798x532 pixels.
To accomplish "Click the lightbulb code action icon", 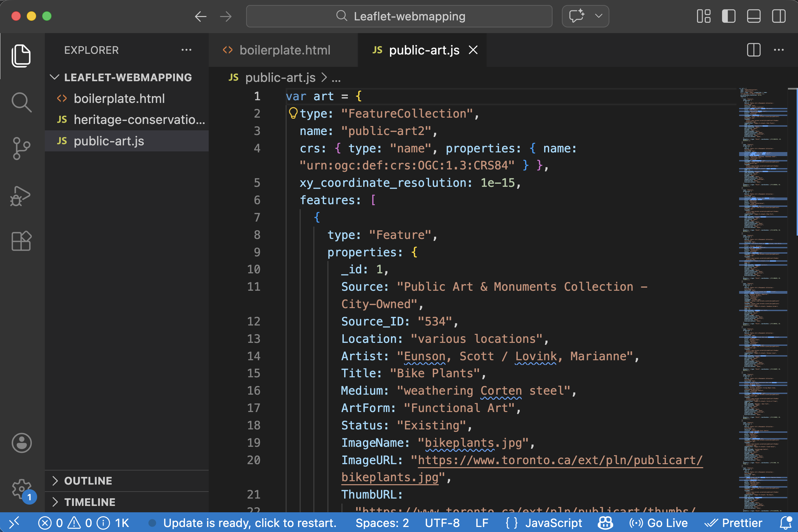I will 293,113.
